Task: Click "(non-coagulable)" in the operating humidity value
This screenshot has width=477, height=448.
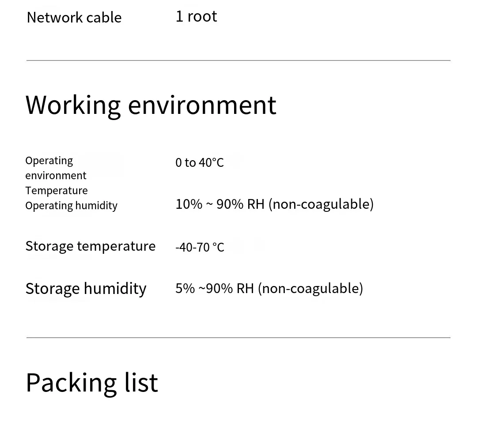Action: click(x=321, y=204)
